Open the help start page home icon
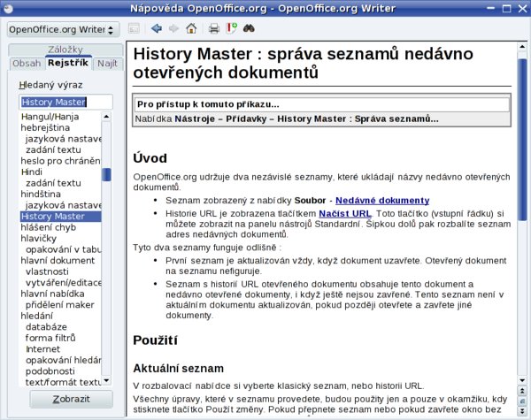Screen dimensions: 531x420 point(191,29)
